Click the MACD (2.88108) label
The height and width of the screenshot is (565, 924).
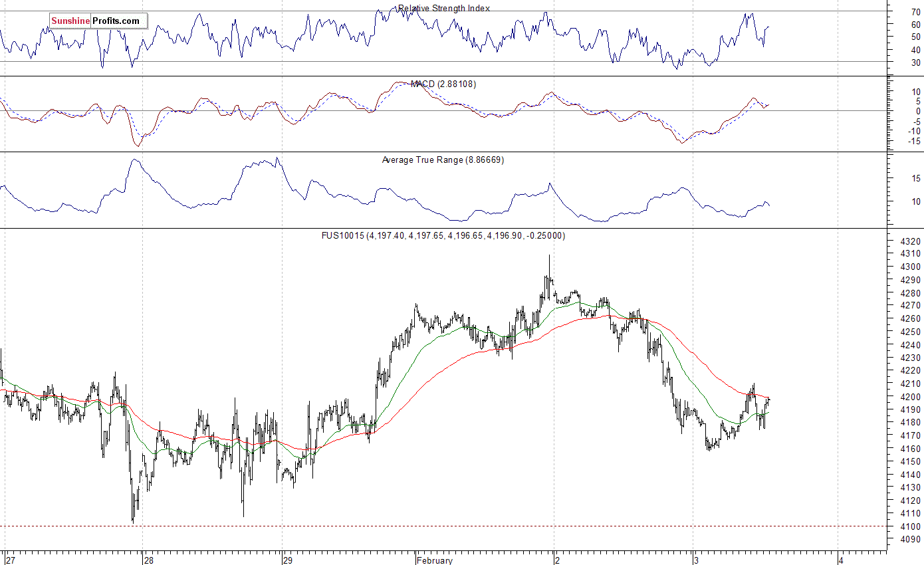443,84
